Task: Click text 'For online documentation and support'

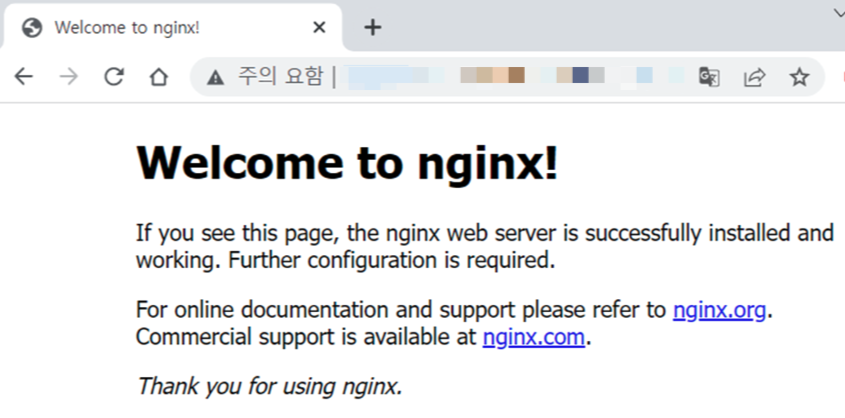Action: coord(326,310)
